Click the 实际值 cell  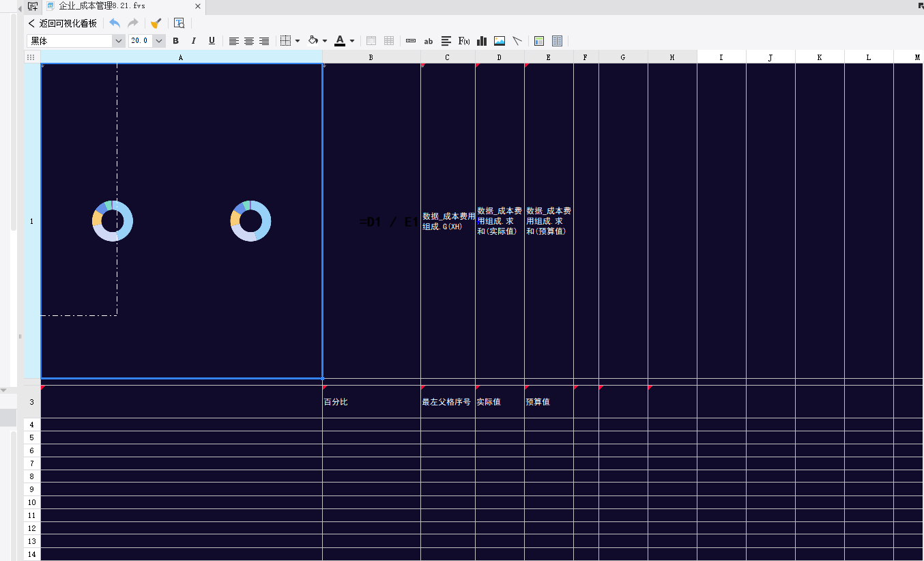pyautogui.click(x=500, y=402)
